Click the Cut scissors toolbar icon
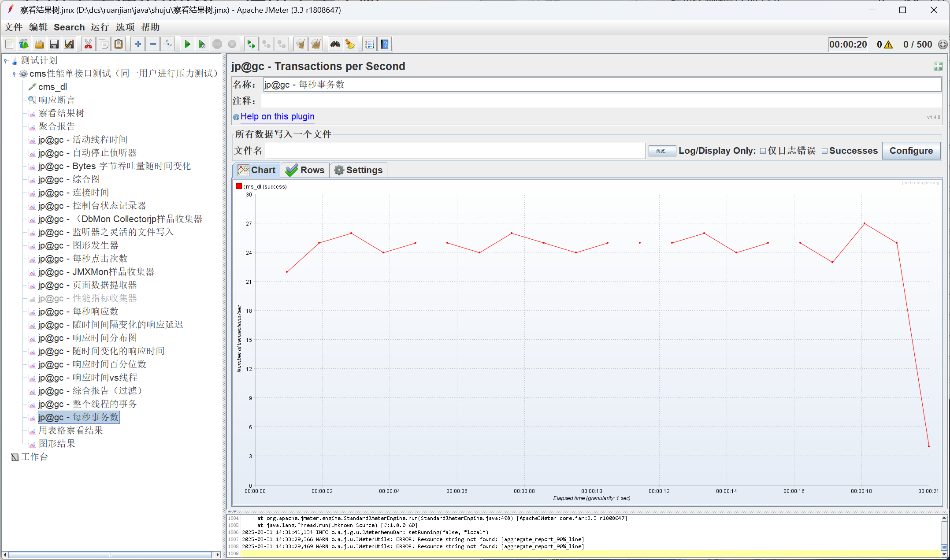Screen dimensions: 950x560 click(88, 44)
